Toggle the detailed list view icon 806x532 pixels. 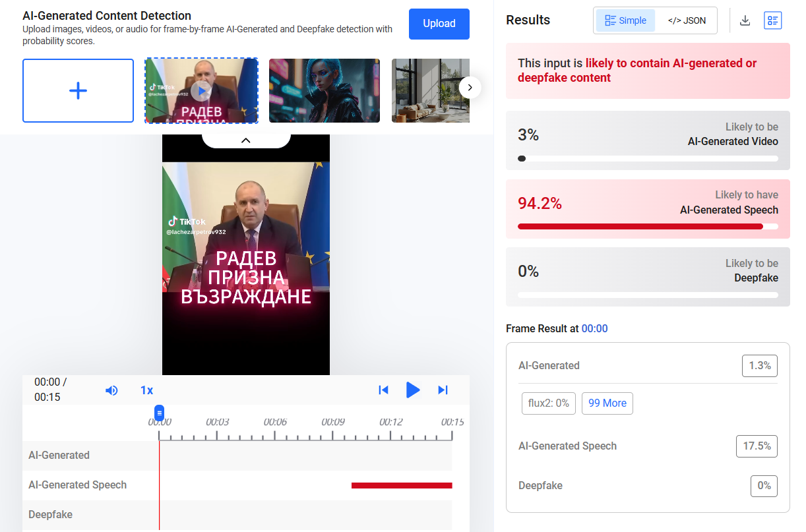[772, 20]
